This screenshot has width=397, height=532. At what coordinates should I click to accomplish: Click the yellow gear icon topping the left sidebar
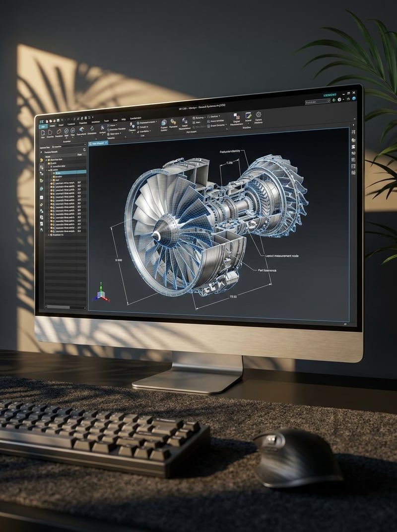(x=41, y=160)
